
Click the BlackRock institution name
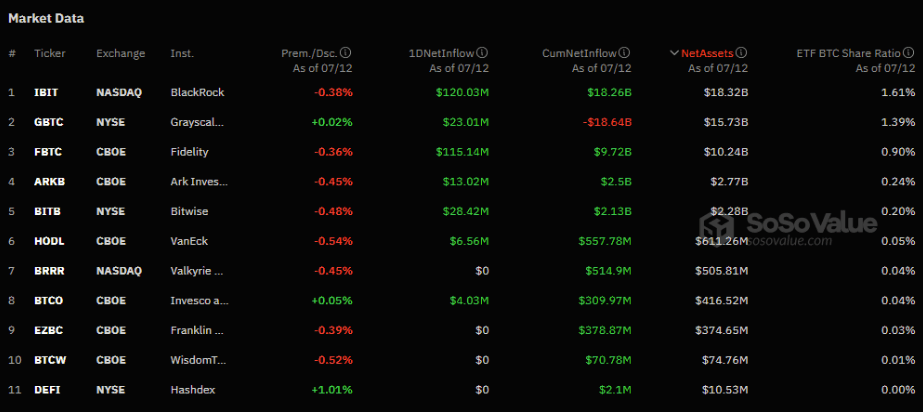coord(198,92)
